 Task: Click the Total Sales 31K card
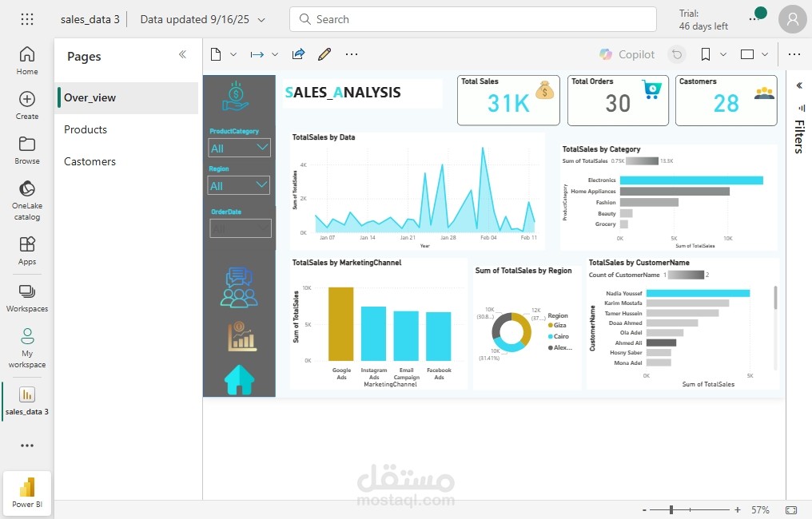pyautogui.click(x=508, y=101)
